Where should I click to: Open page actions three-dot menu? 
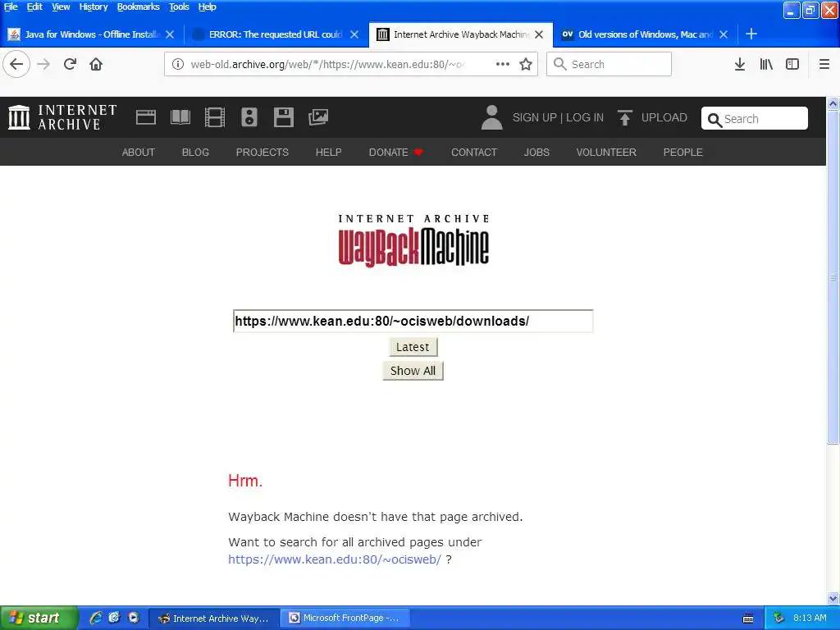[x=503, y=64]
